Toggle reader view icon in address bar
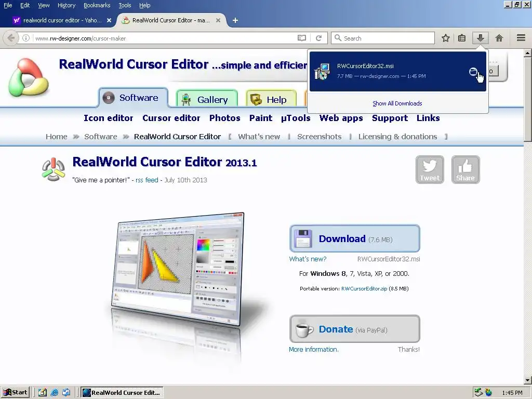 coord(302,38)
